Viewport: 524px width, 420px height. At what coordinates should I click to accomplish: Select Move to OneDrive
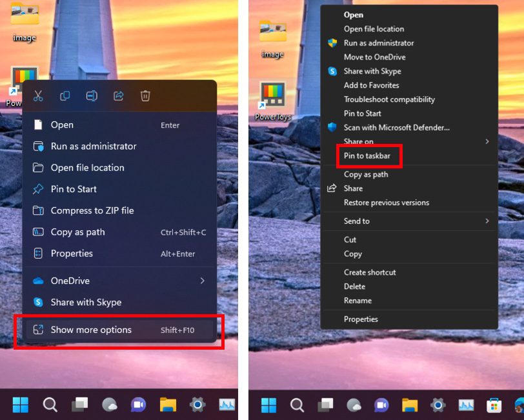(x=374, y=57)
